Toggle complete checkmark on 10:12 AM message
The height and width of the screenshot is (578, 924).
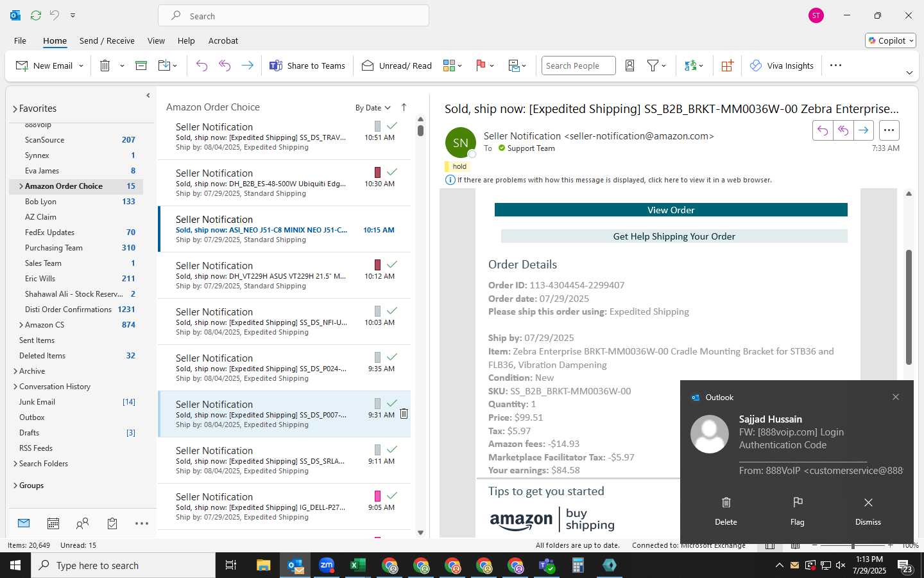click(392, 265)
